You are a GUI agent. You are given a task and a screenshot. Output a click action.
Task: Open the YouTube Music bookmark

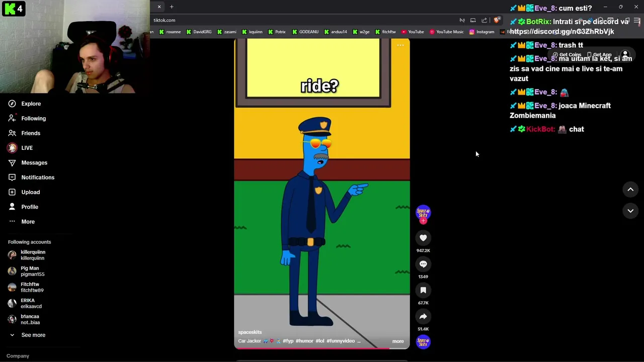(x=447, y=32)
